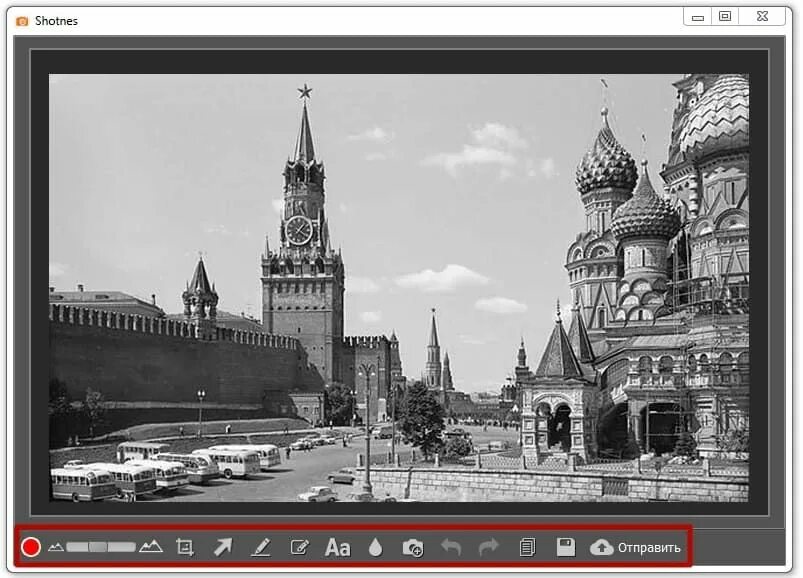This screenshot has width=803, height=578.
Task: Save image with floppy disk icon
Action: pyautogui.click(x=565, y=547)
